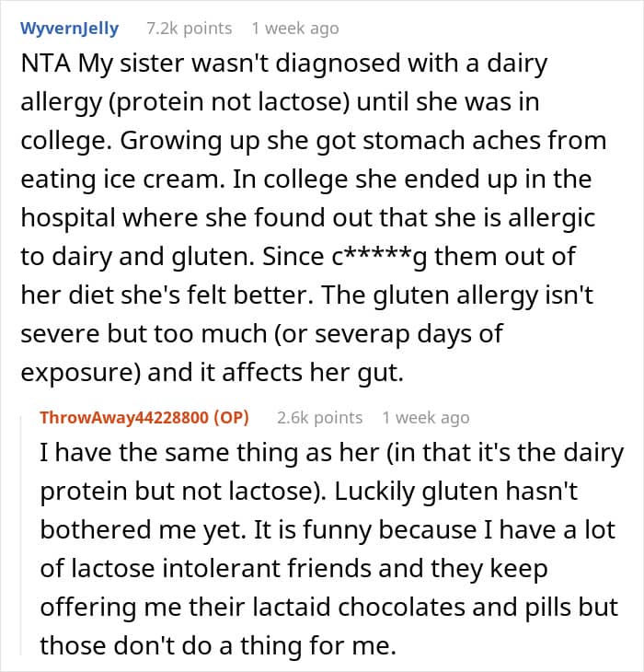Click the 2.6k points score
Screen dimensions: 644x672
tap(319, 417)
